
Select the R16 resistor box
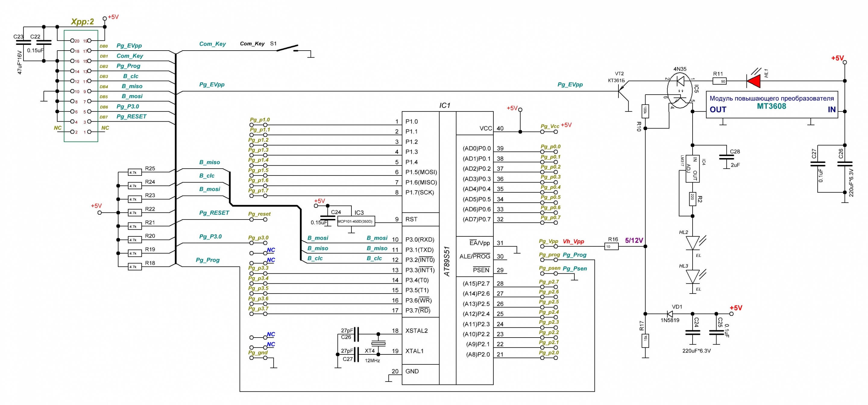[612, 246]
